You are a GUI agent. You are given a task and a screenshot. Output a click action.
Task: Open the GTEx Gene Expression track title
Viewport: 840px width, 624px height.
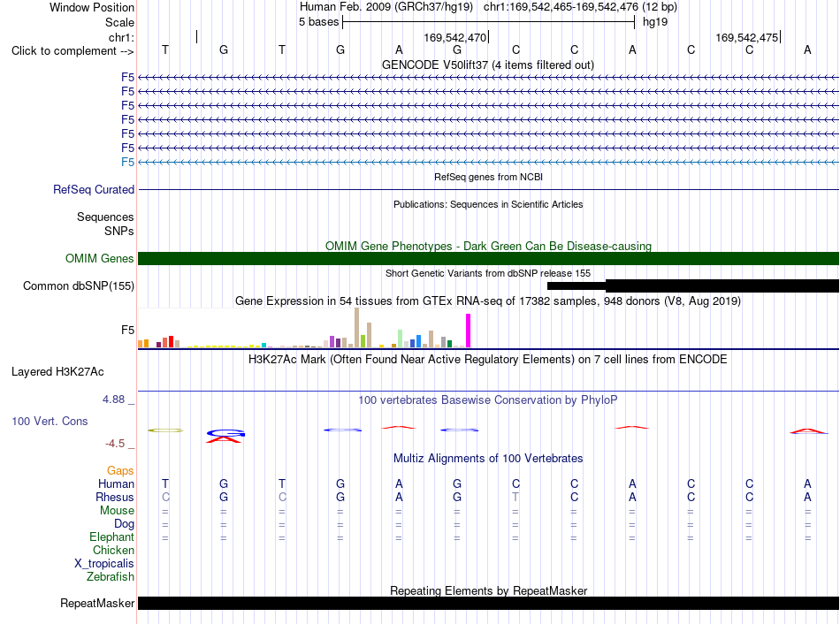pos(488,301)
